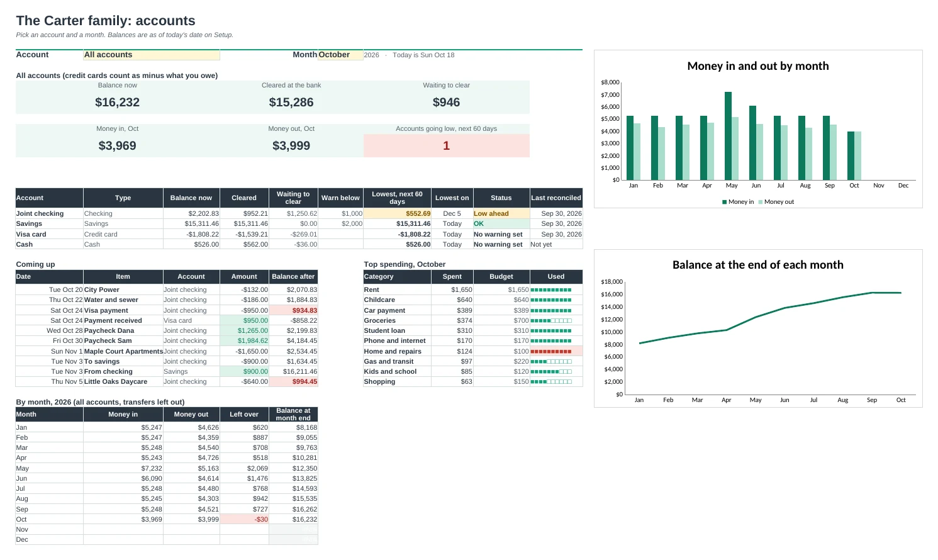Click the Groceries budget used bar
The width and height of the screenshot is (938, 560).
point(551,320)
